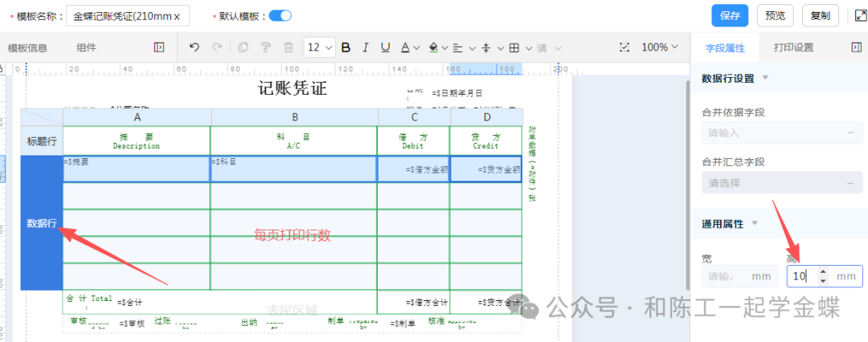The width and height of the screenshot is (868, 342).
Task: Click the 合并汇总字段 select field
Action: [780, 183]
